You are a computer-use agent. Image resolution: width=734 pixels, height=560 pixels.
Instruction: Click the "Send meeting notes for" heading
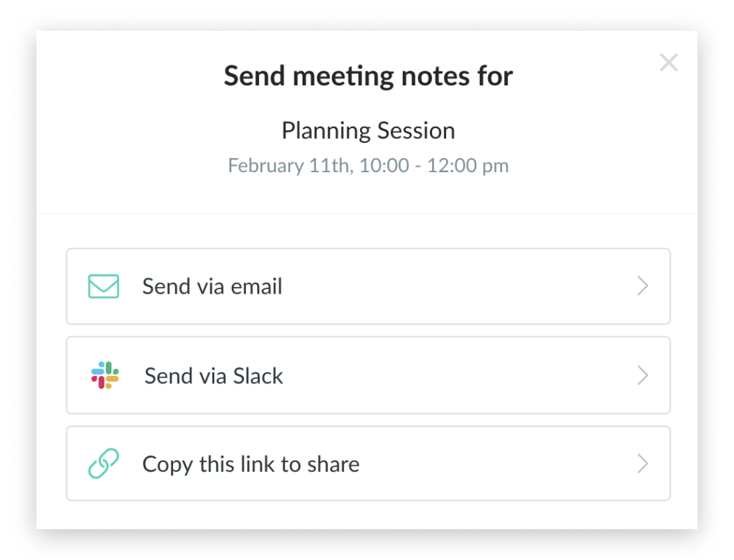click(x=368, y=76)
